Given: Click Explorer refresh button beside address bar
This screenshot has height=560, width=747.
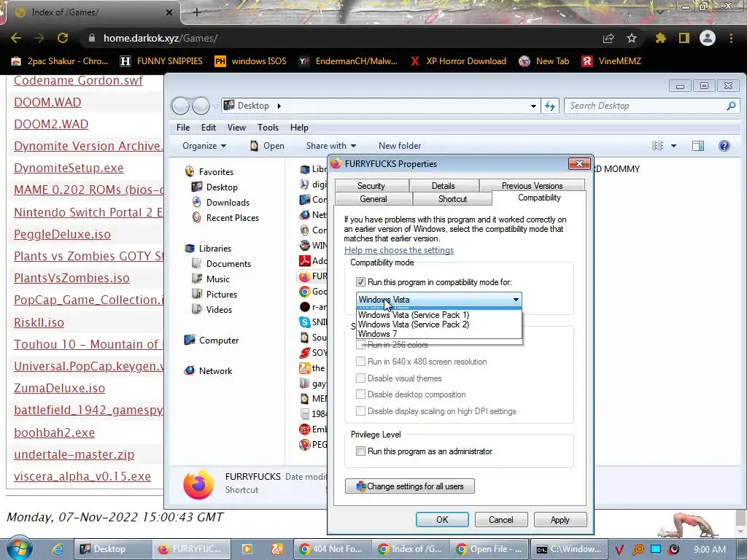Looking at the screenshot, I should pos(550,106).
